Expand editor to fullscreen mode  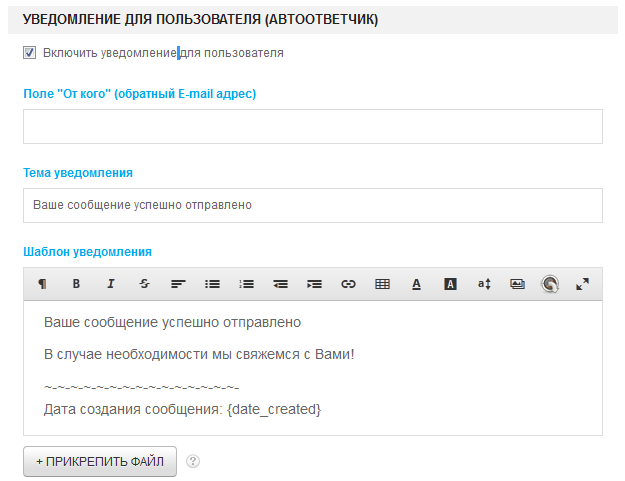[582, 284]
